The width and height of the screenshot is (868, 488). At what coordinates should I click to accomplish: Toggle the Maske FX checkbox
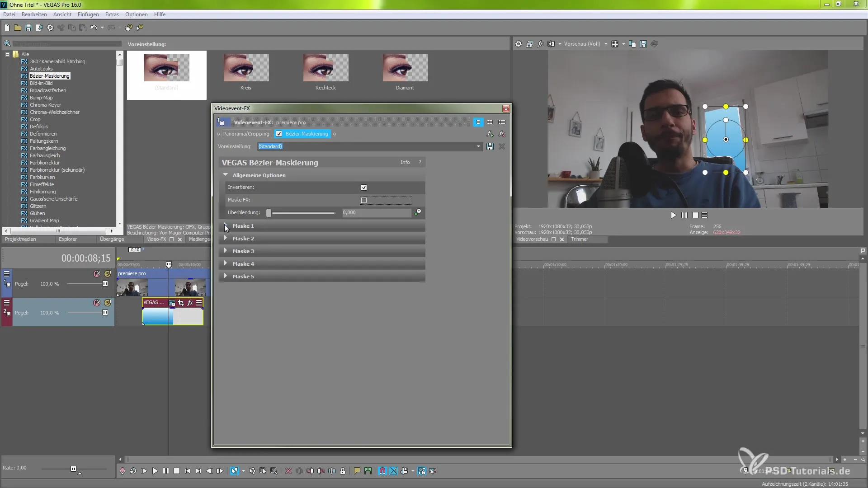tap(364, 200)
